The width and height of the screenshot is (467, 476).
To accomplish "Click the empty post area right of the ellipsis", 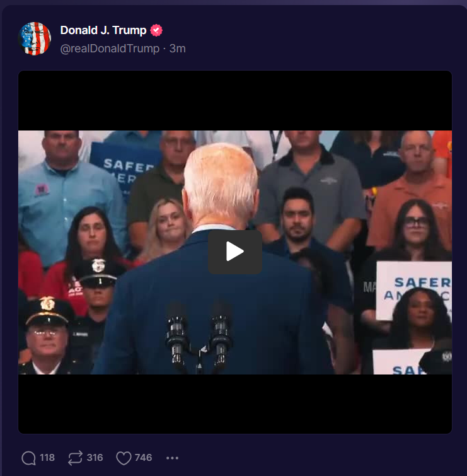I will pos(316,458).
